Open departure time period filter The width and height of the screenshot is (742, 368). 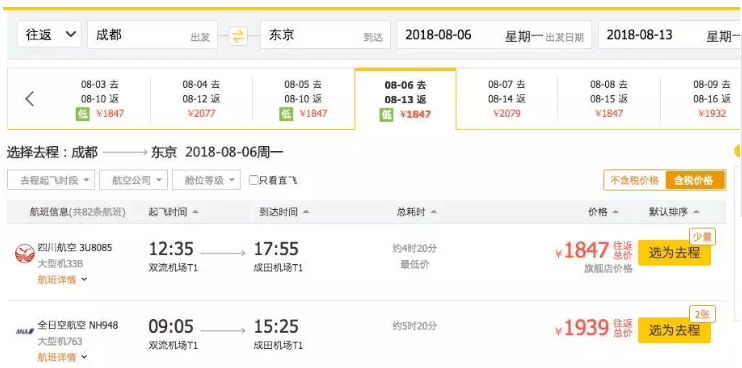(51, 180)
